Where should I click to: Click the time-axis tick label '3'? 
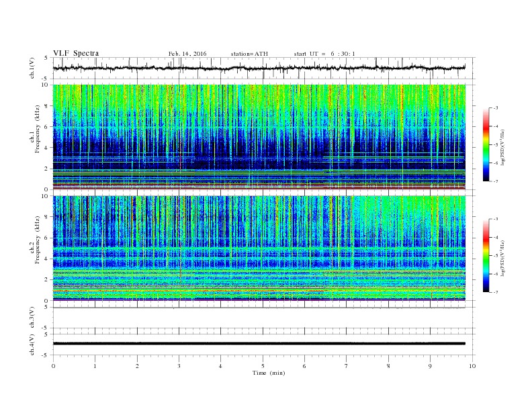pos(179,366)
